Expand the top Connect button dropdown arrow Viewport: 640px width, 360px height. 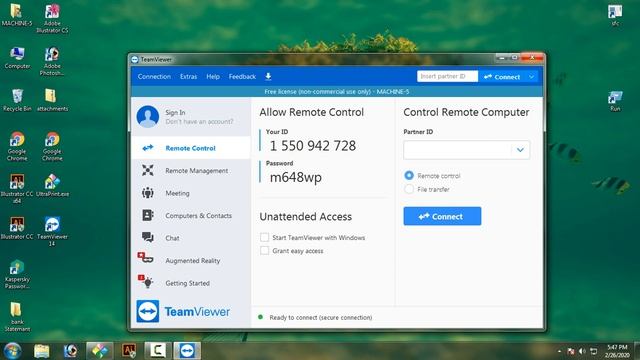[531, 77]
